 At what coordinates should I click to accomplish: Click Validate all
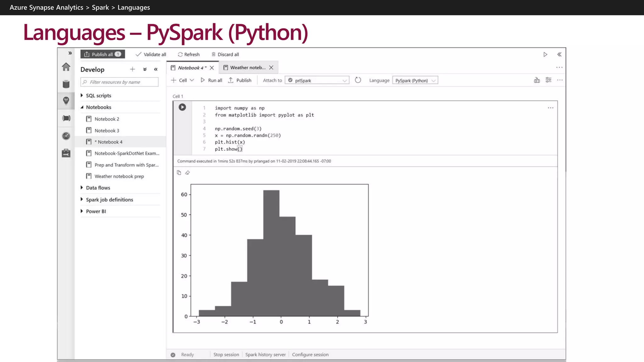point(151,54)
